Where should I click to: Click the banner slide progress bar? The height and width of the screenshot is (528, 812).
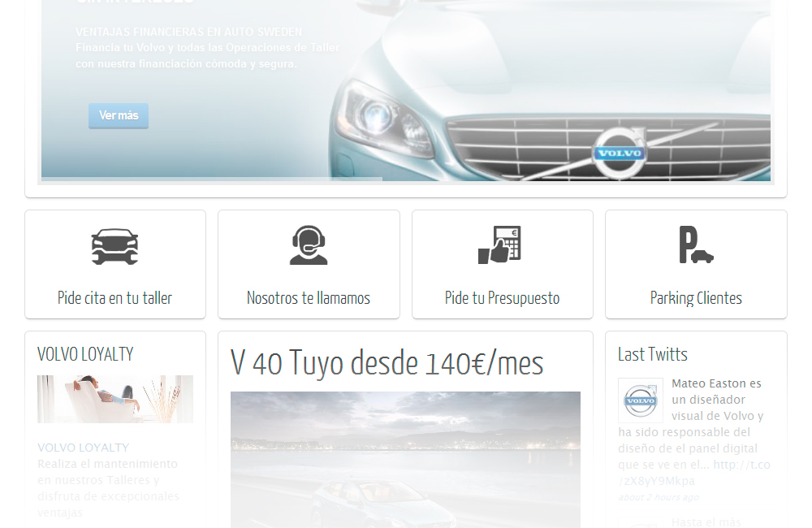tap(212, 180)
